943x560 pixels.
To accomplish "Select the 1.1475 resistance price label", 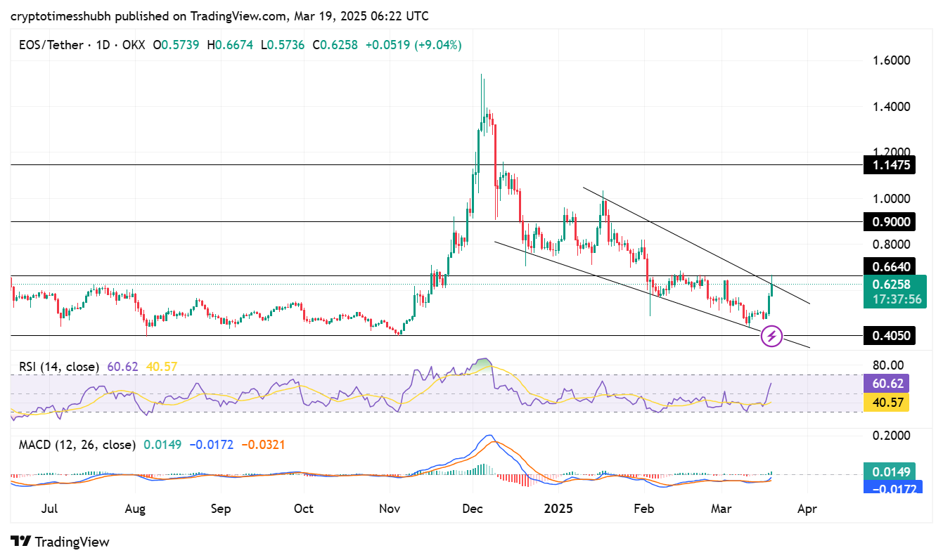I will (x=889, y=165).
